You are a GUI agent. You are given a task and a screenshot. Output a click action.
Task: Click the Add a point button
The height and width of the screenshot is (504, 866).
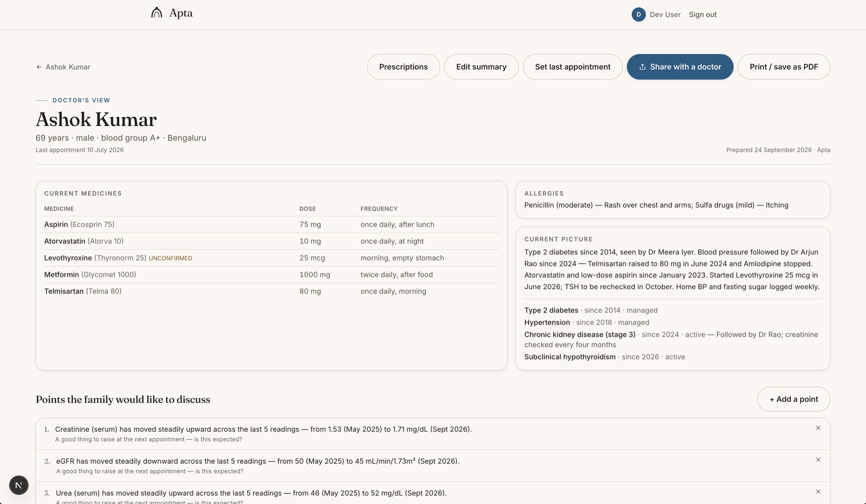[793, 399]
